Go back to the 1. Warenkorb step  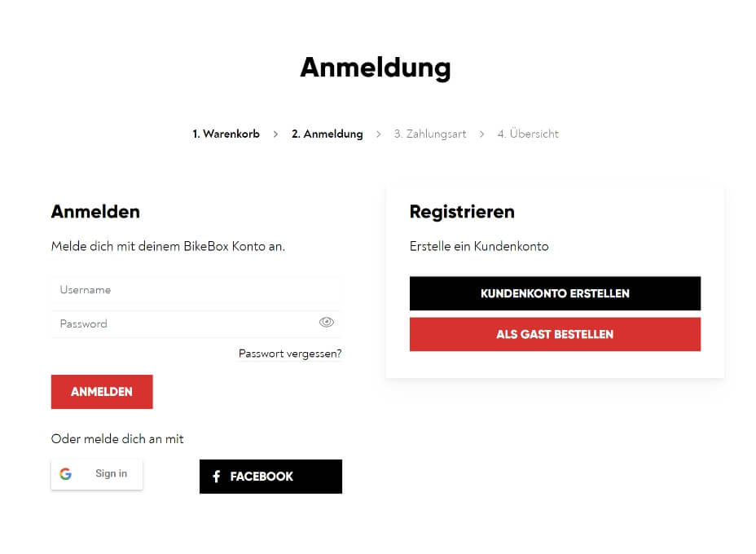point(226,134)
